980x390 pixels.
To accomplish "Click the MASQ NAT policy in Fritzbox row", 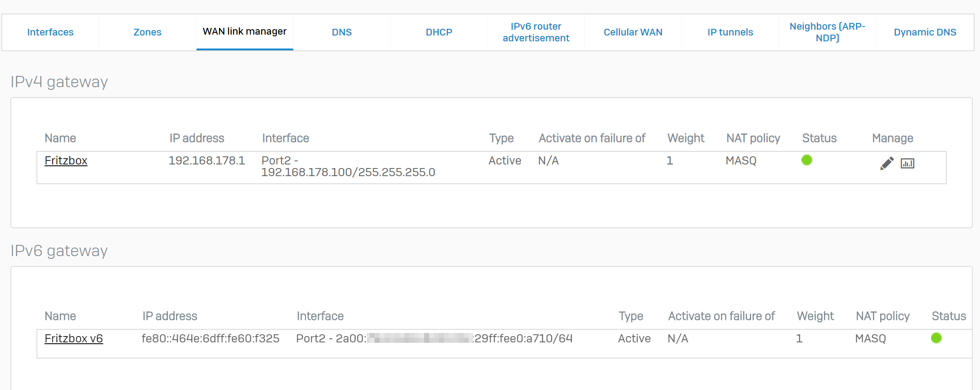I will [x=741, y=160].
